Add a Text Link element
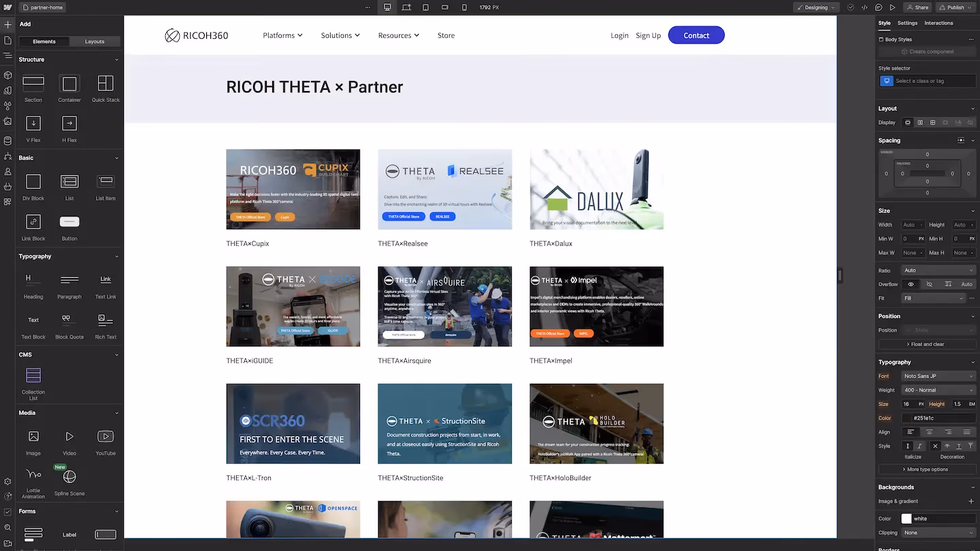 pos(105,285)
